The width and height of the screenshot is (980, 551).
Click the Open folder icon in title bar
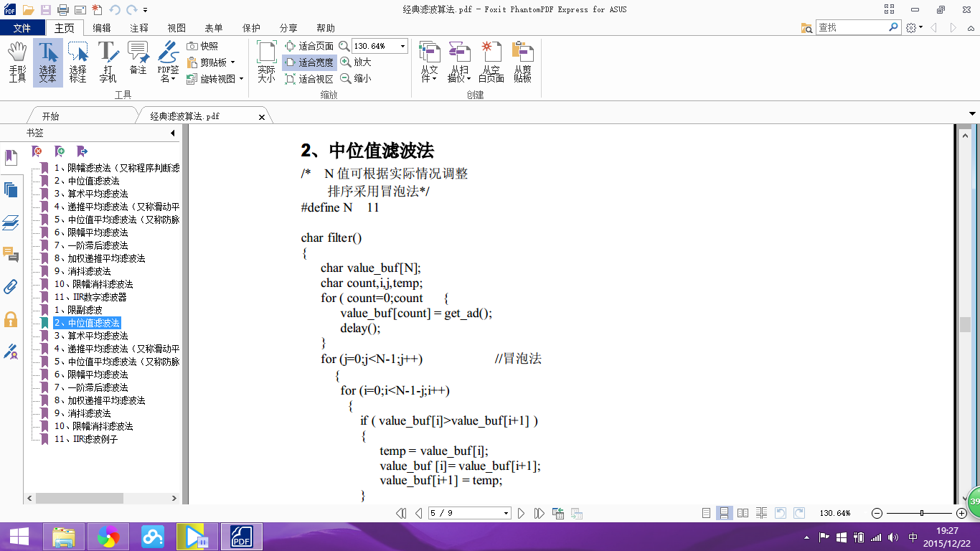[28, 10]
